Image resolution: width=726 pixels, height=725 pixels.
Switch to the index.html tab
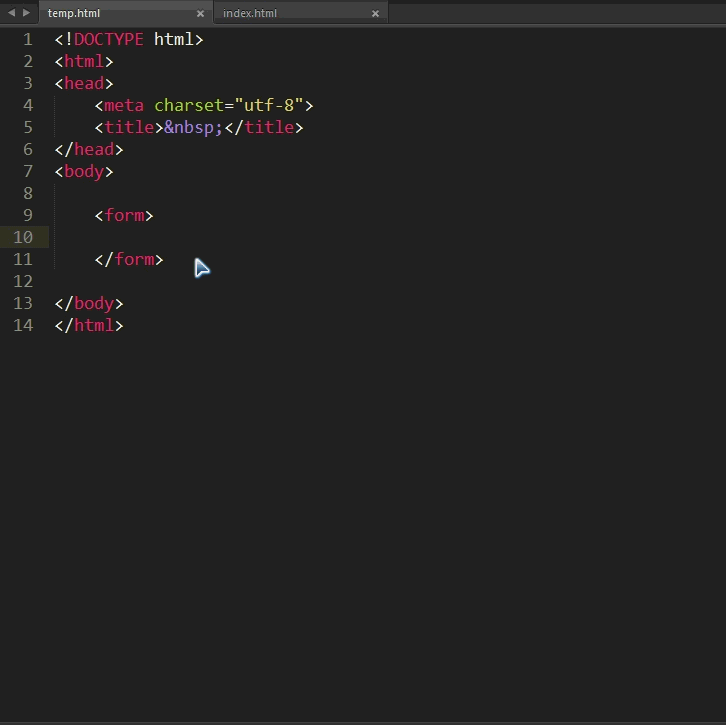click(250, 14)
